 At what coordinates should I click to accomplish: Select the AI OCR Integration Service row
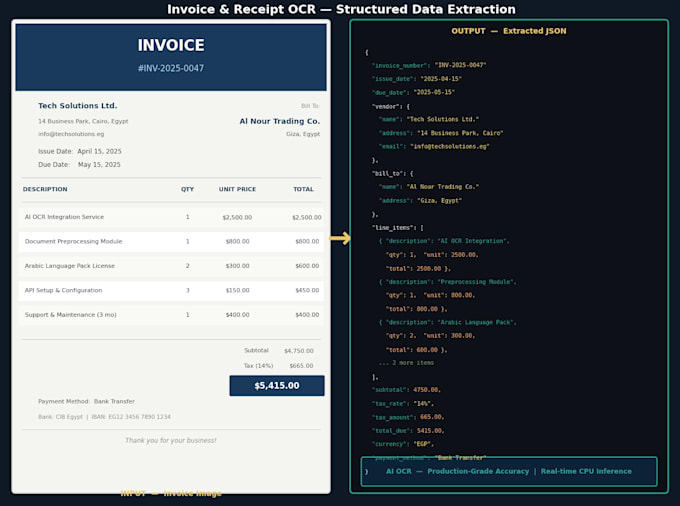(x=171, y=217)
